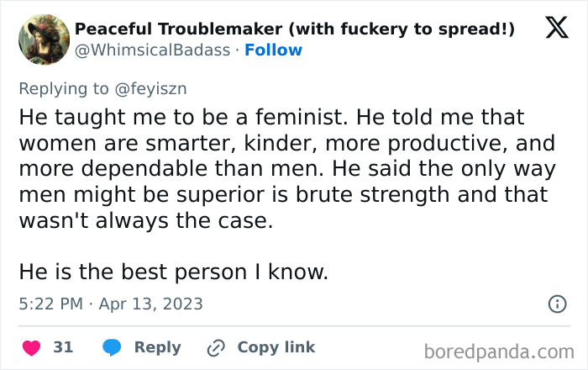Open the tweet info circle icon
This screenshot has width=588, height=370.
click(557, 304)
